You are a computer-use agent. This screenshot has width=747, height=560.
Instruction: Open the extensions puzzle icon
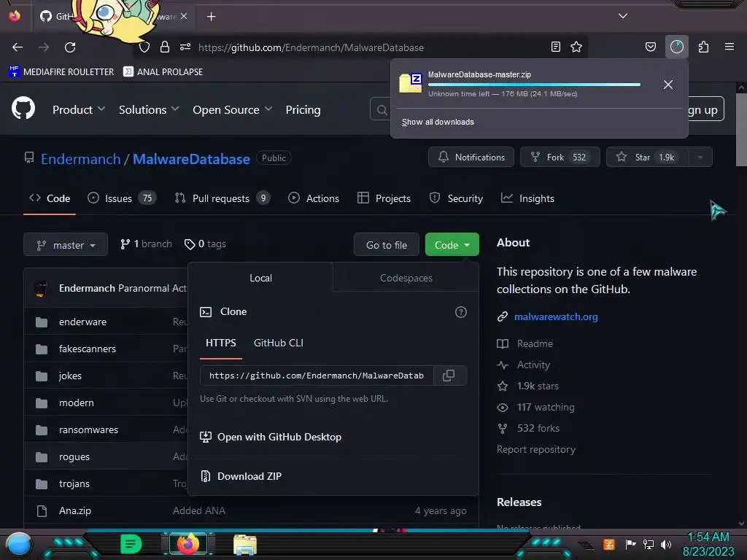(x=703, y=47)
